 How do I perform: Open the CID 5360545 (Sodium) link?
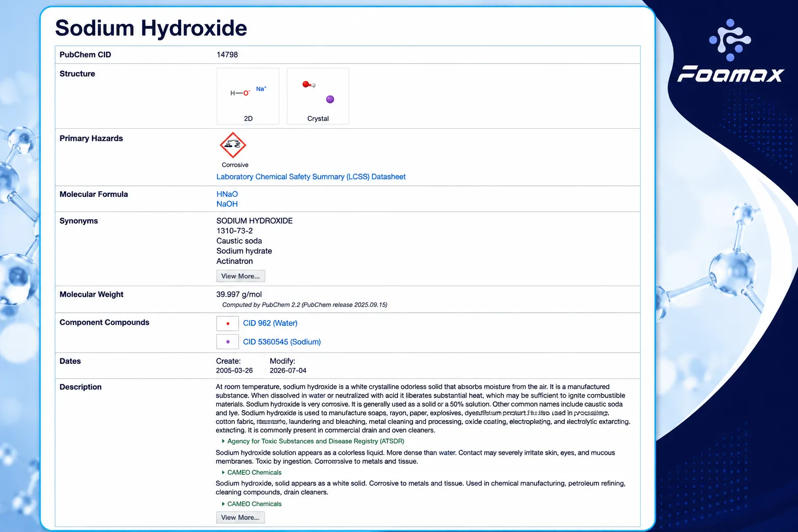coord(282,342)
